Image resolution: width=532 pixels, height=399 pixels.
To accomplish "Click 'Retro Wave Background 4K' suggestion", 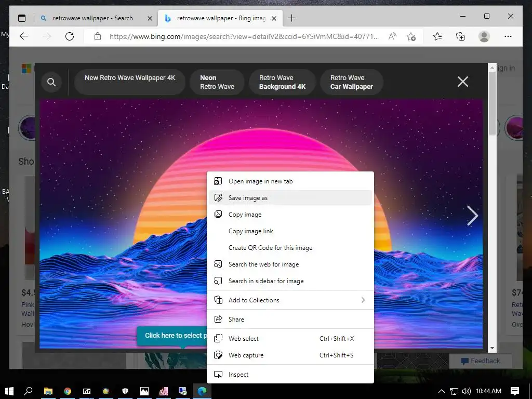I will coord(282,82).
